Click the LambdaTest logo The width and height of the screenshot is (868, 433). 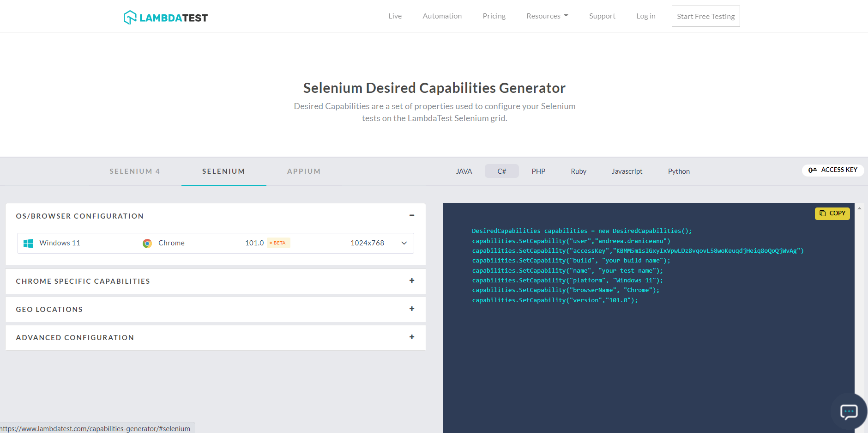click(x=165, y=17)
